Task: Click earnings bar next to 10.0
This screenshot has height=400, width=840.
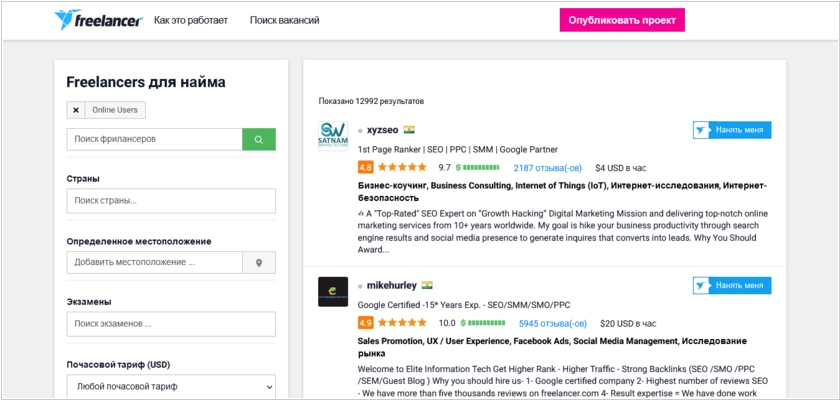Action: click(483, 323)
